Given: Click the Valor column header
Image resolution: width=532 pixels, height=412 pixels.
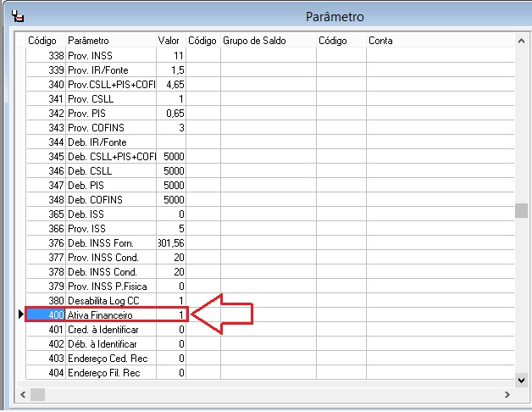Looking at the screenshot, I should (x=170, y=41).
